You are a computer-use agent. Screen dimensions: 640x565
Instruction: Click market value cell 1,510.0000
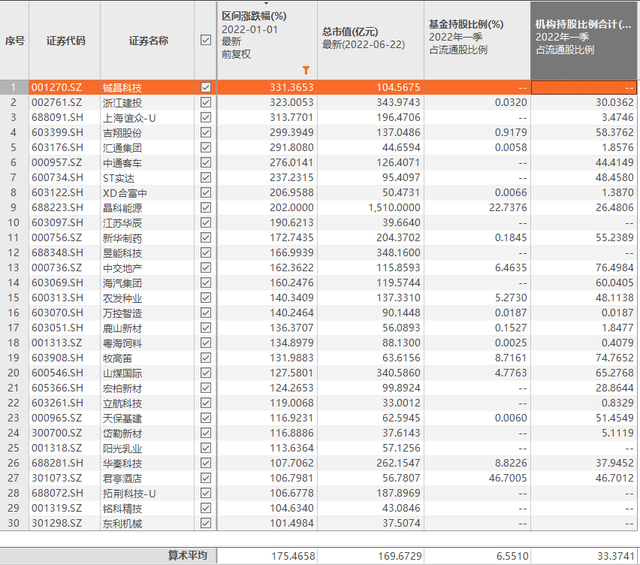[394, 207]
